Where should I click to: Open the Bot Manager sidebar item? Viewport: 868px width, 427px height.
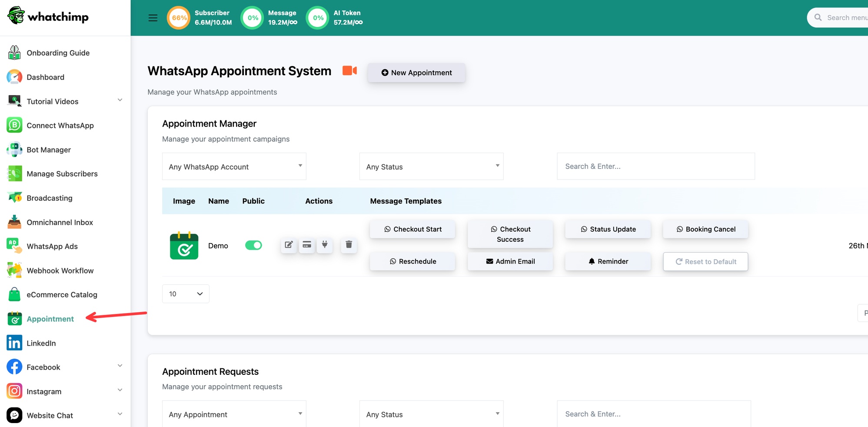pos(49,150)
